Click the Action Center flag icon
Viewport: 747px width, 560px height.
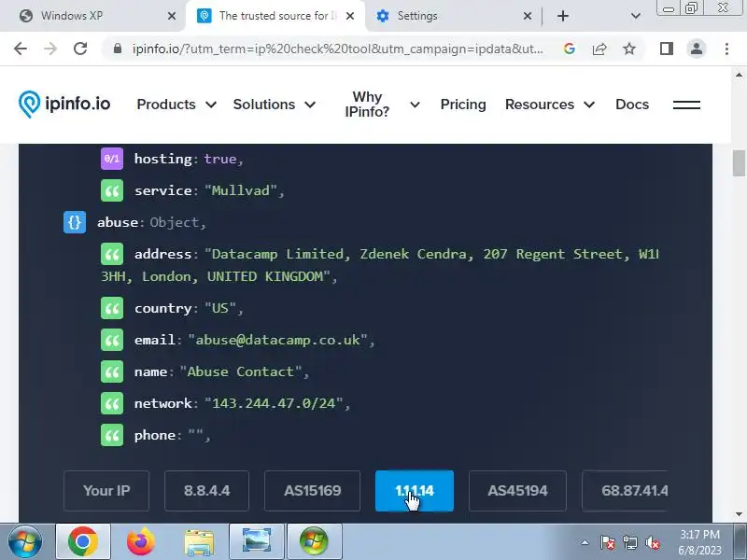608,542
